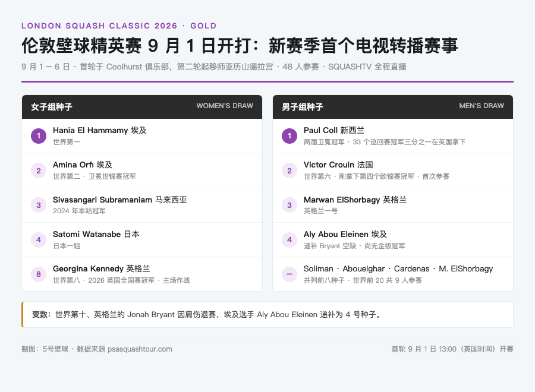The width and height of the screenshot is (535, 392).
Task: Click the WOMEN'S DRAW label
Action: (x=225, y=106)
